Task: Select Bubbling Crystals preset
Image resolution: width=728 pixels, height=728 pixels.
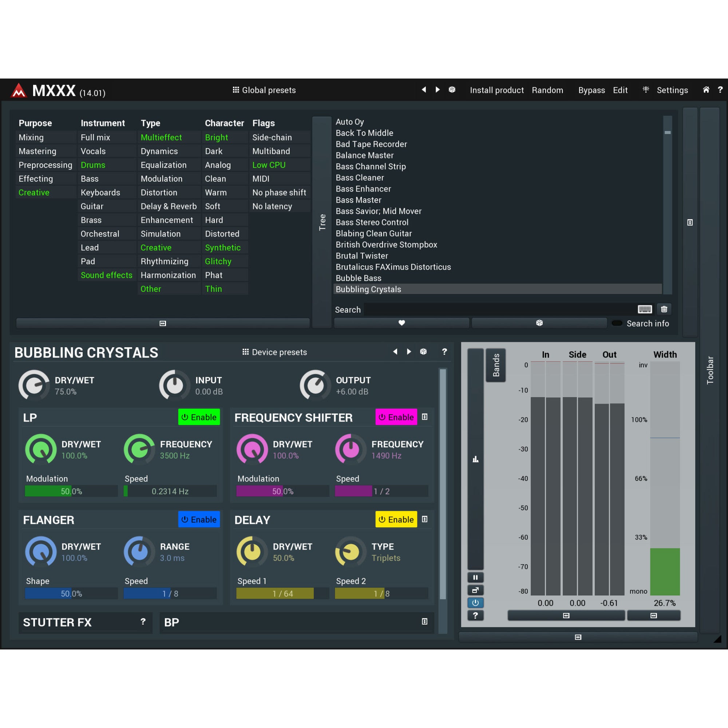Action: (x=498, y=289)
